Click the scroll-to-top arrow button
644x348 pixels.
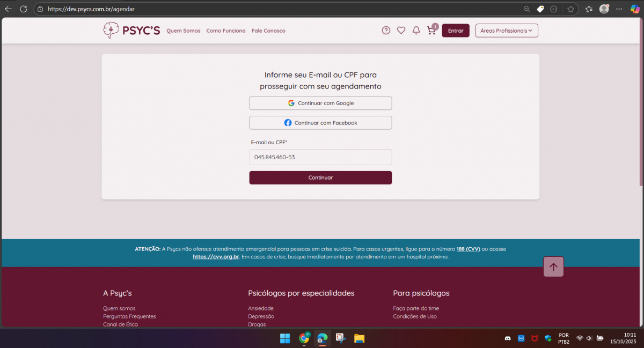click(553, 266)
